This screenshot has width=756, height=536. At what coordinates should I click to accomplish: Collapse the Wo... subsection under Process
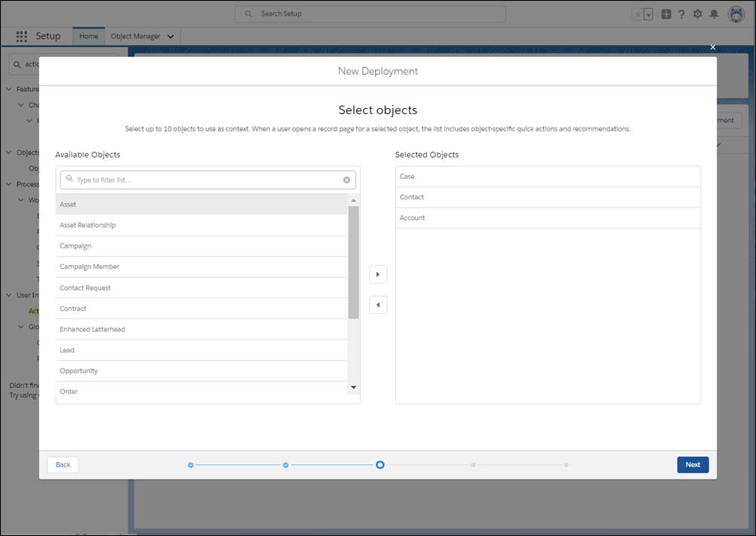point(20,200)
